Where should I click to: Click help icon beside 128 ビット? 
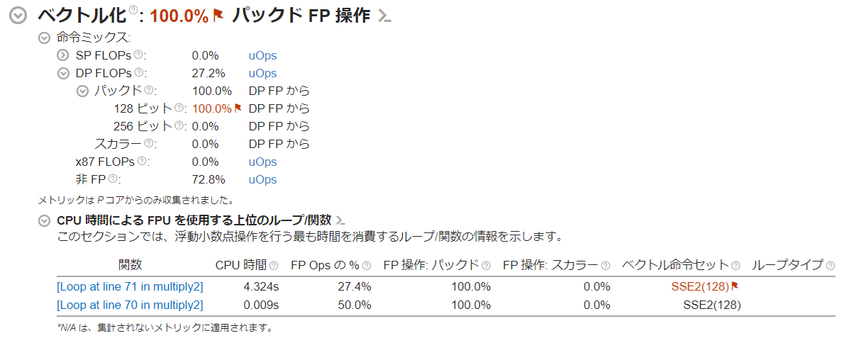click(x=179, y=108)
